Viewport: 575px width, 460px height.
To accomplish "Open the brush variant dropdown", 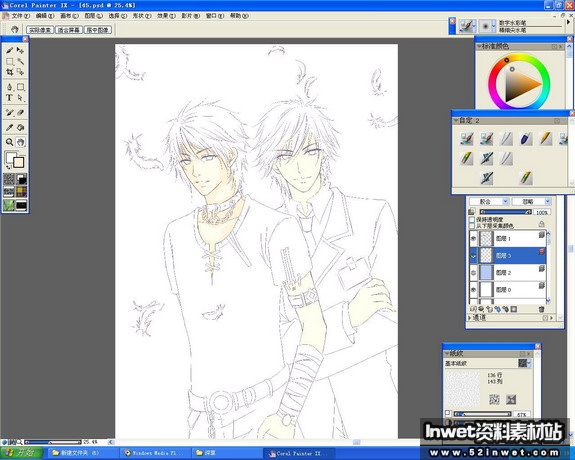I will pyautogui.click(x=488, y=26).
